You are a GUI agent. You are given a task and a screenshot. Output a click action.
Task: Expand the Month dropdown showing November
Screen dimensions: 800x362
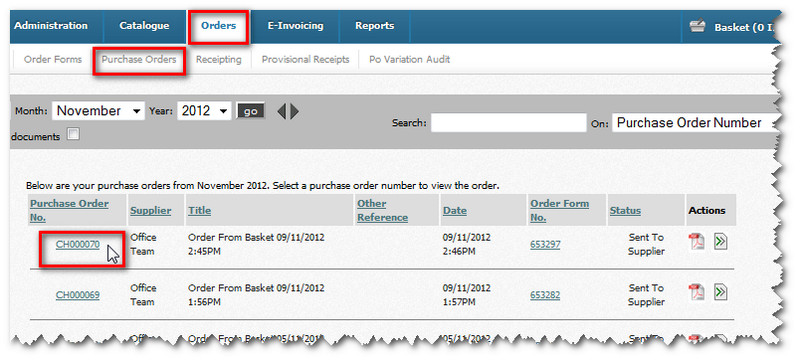click(x=98, y=111)
